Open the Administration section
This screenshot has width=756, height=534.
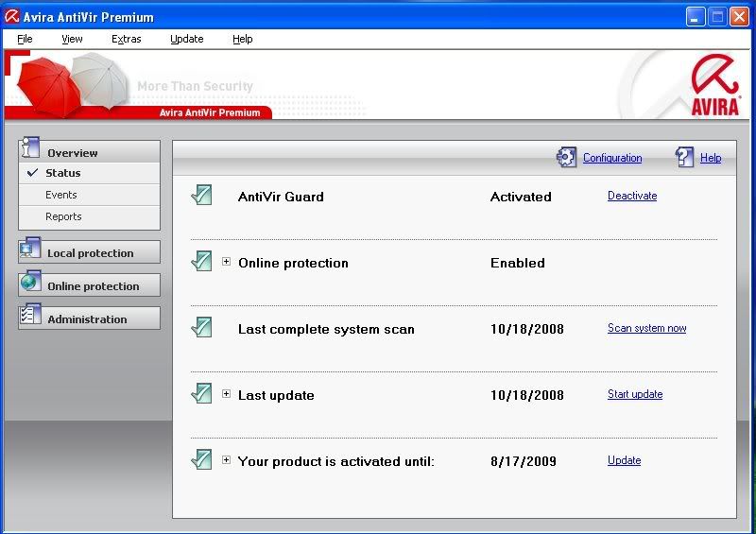click(89, 319)
